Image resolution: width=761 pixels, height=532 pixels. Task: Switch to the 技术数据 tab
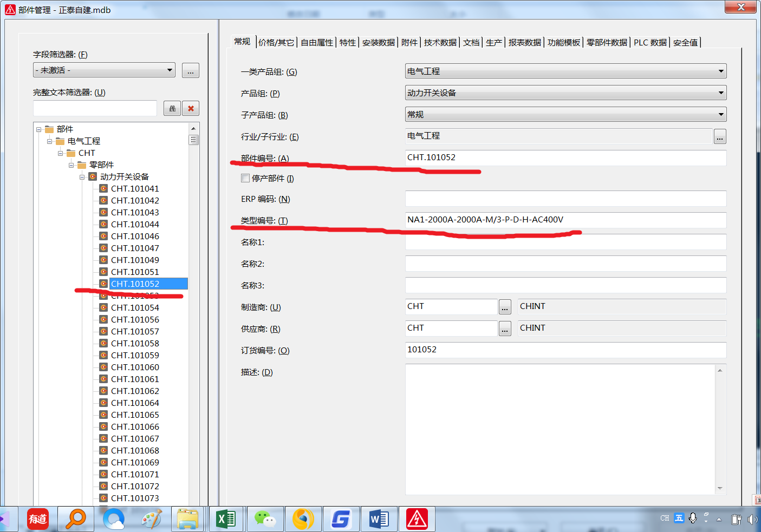click(440, 43)
